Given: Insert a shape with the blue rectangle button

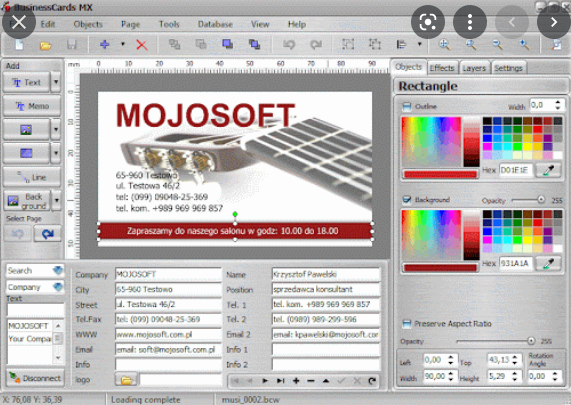Looking at the screenshot, I should point(26,153).
